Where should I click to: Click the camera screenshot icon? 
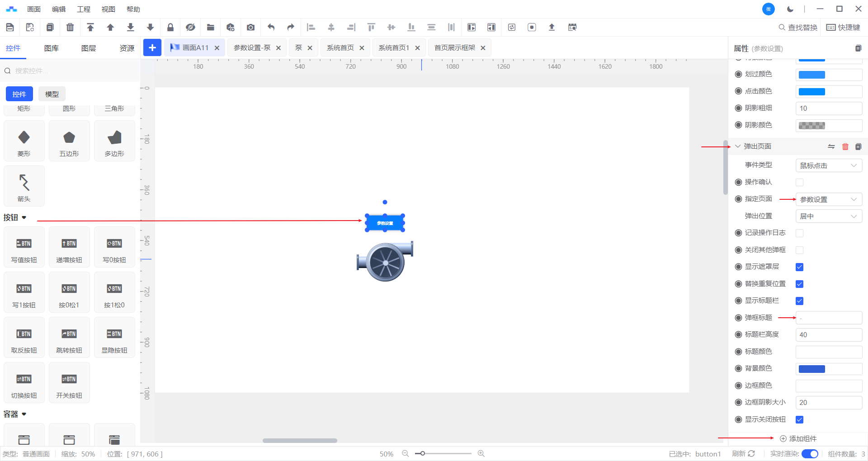point(250,28)
